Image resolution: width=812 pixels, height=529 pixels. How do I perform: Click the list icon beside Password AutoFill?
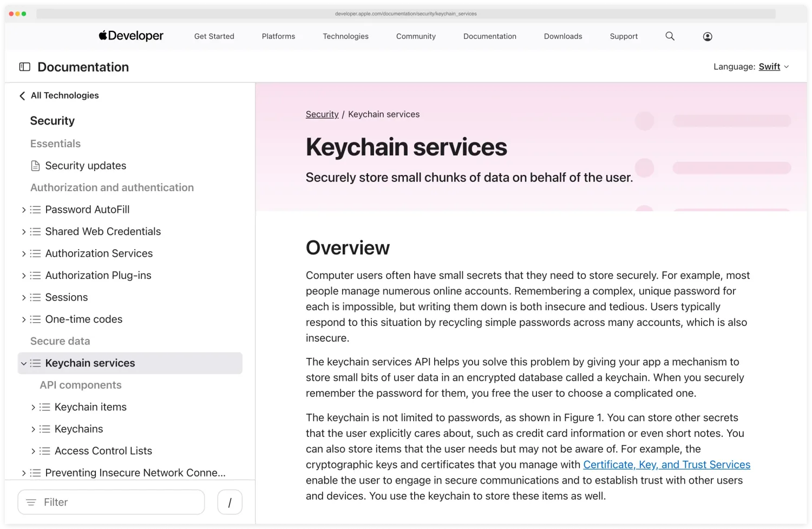pyautogui.click(x=35, y=210)
